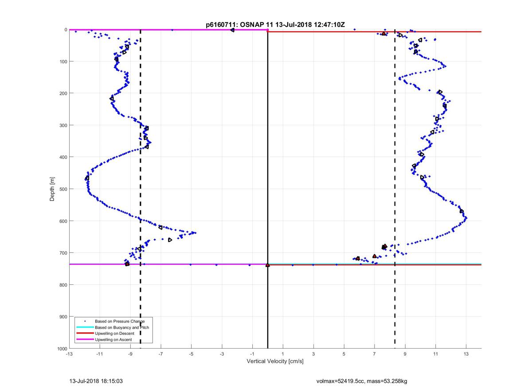
Task: Click the x-axis tick label '-9'
Action: tap(130, 354)
